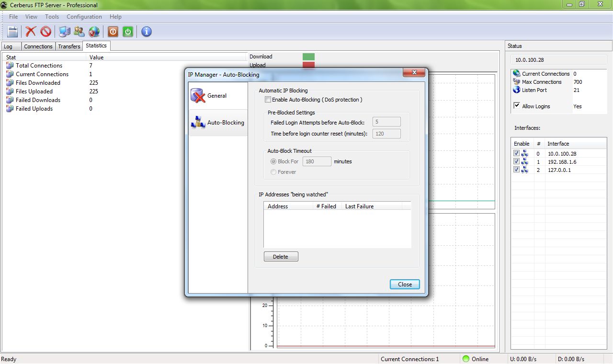Click Max Connections value 700
613x364 pixels.
[x=578, y=82]
